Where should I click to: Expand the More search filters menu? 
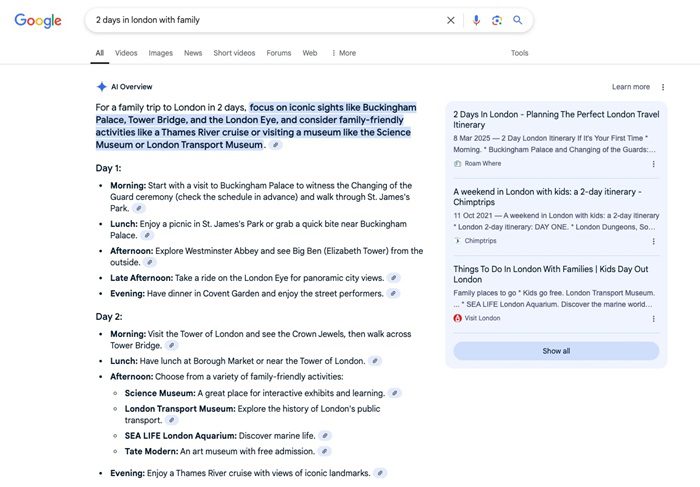click(344, 53)
